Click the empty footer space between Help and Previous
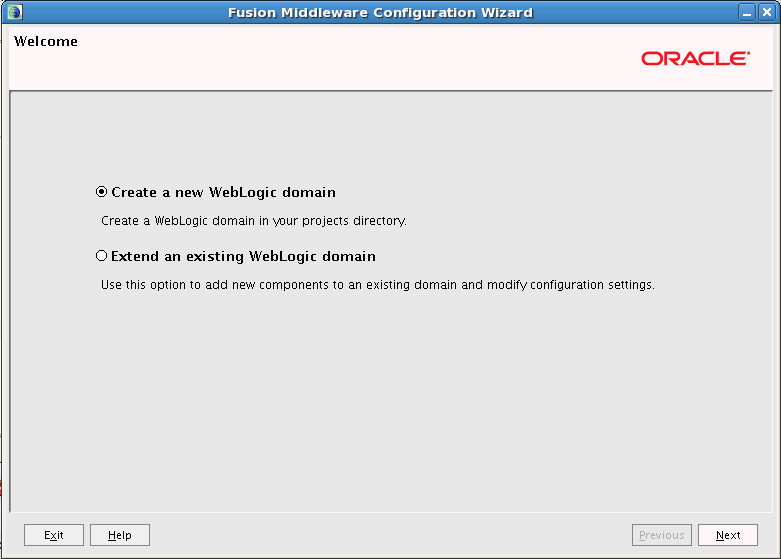Screen dimensions: 781x559 click(390, 535)
